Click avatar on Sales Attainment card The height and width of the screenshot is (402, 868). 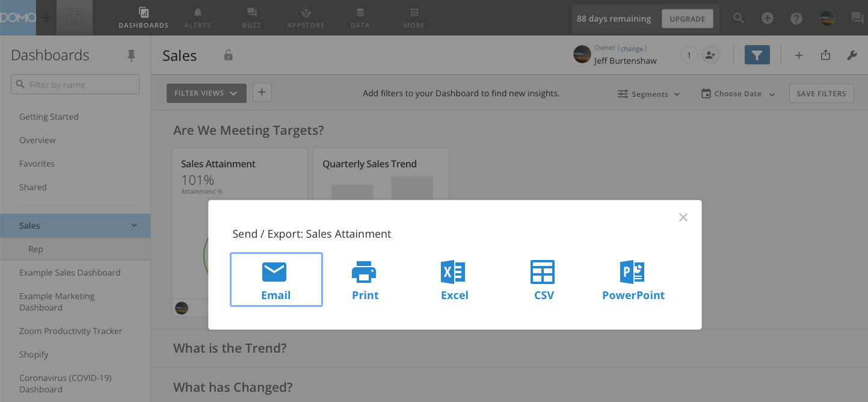(182, 308)
